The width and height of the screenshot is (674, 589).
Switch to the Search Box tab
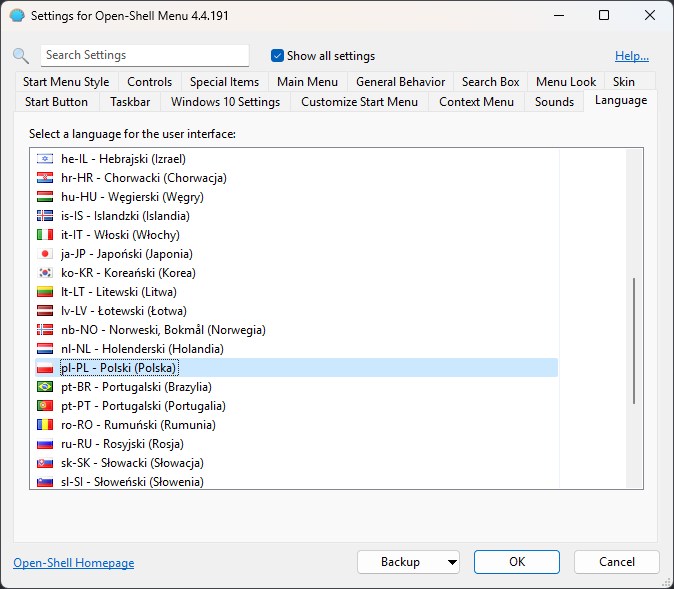click(x=490, y=82)
